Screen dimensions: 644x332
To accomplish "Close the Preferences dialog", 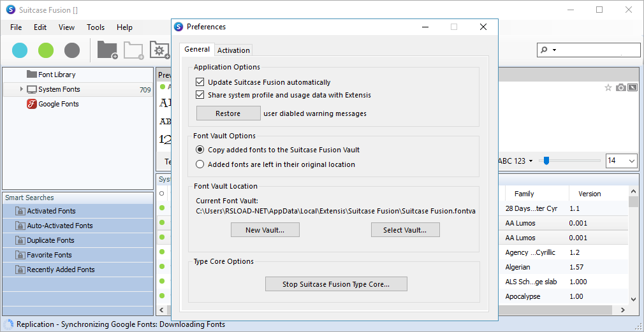I will (483, 27).
